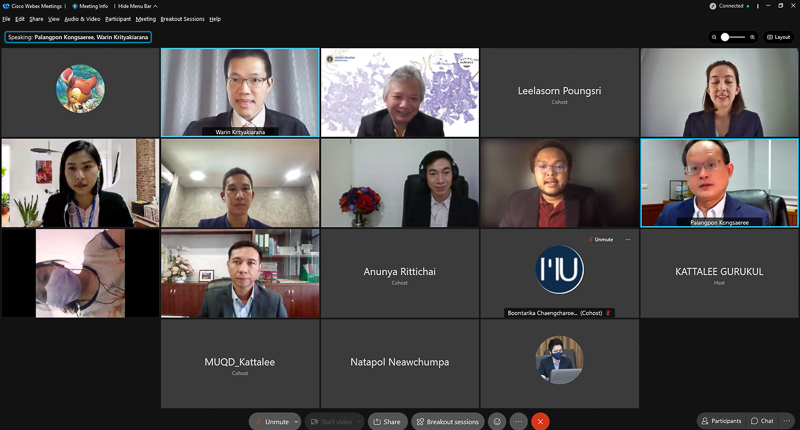
Task: Open the Breakout Sessions menu
Action: [182, 19]
